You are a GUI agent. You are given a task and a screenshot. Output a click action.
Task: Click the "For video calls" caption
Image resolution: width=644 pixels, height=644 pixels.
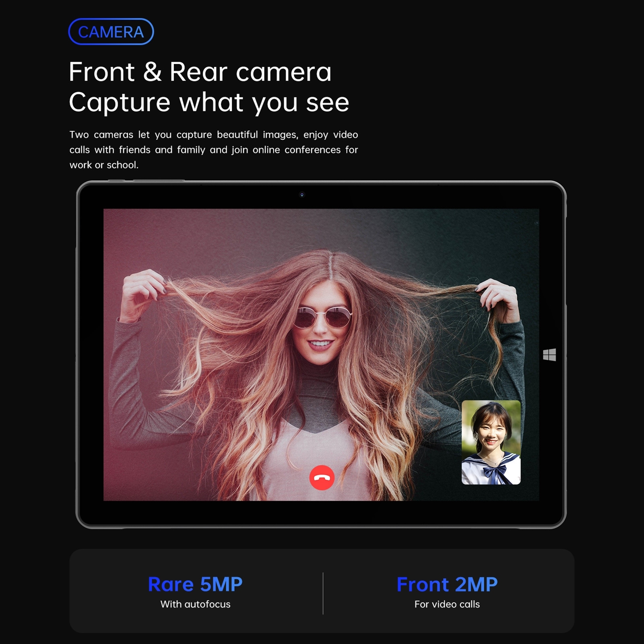point(447,604)
